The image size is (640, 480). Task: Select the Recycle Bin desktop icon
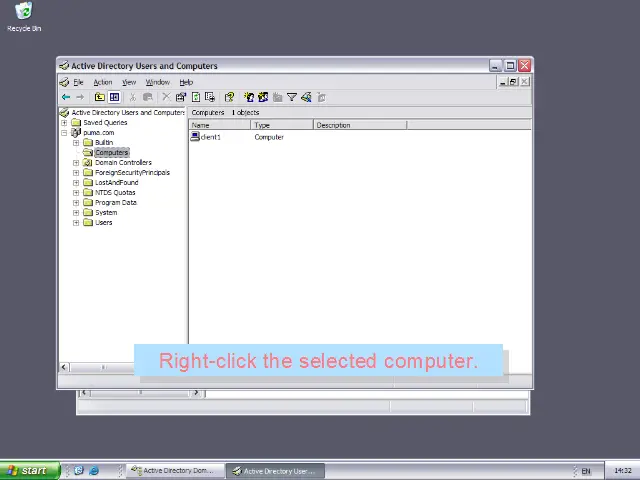point(24,17)
